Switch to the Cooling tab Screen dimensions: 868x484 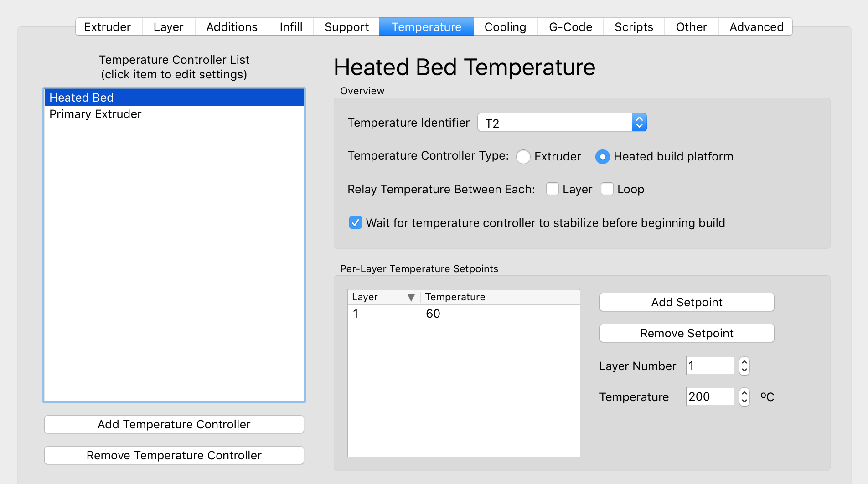point(505,27)
